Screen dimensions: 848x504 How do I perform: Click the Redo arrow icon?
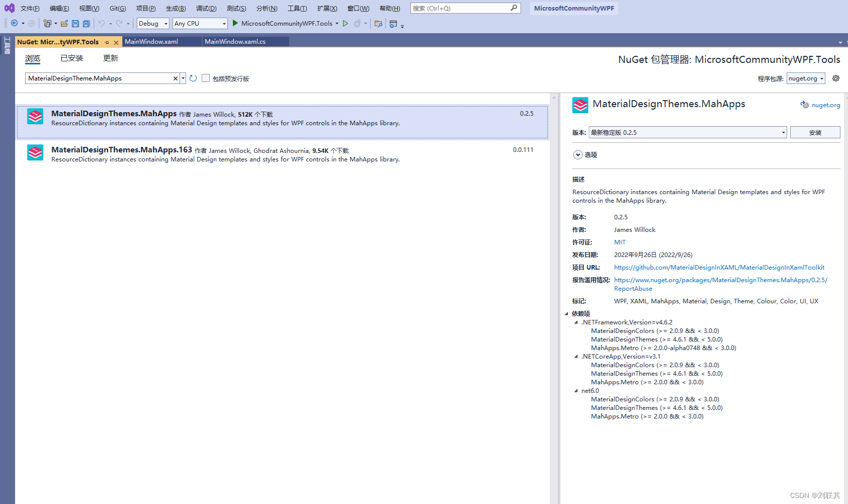119,23
